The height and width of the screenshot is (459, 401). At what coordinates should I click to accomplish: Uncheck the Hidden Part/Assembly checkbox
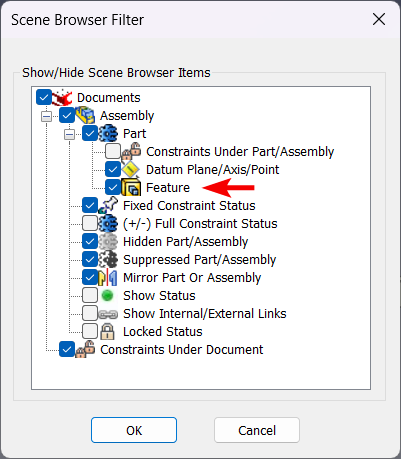[90, 241]
